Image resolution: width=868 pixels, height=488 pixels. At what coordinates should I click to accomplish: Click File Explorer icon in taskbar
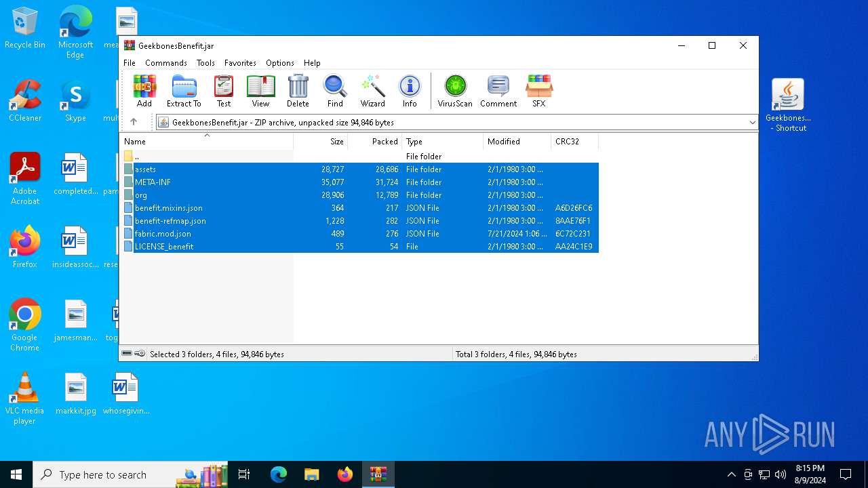[x=312, y=474]
